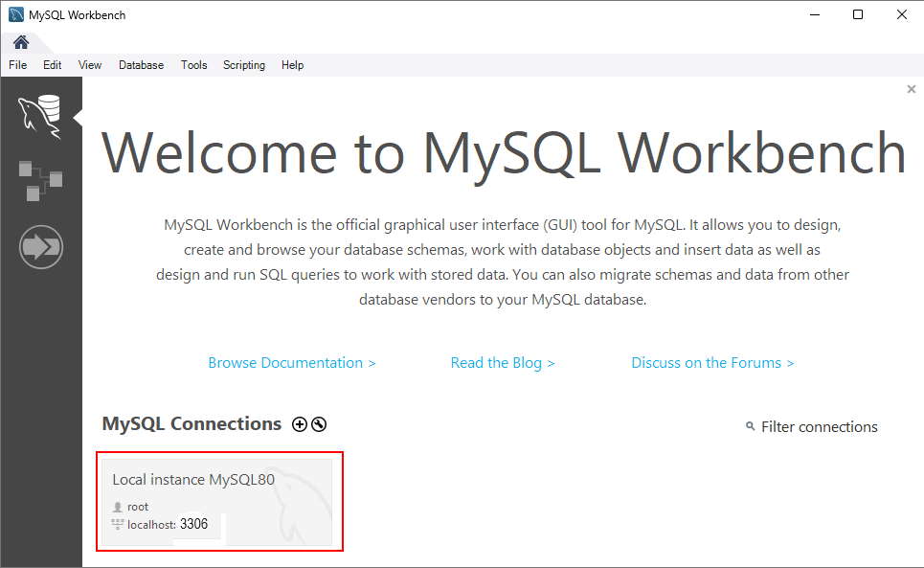The width and height of the screenshot is (924, 568).
Task: Click the filter connections magnifier icon
Action: [x=750, y=425]
